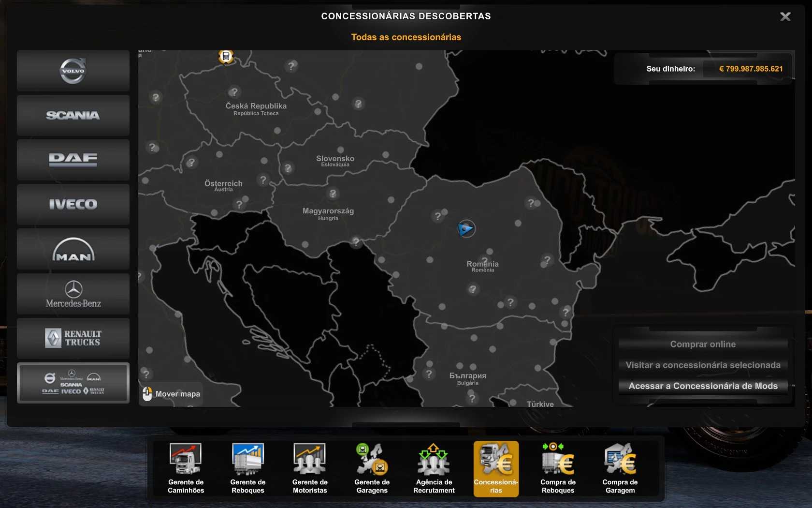Image resolution: width=812 pixels, height=508 pixels.
Task: Open Gerente de Reboques panel
Action: pos(248,468)
